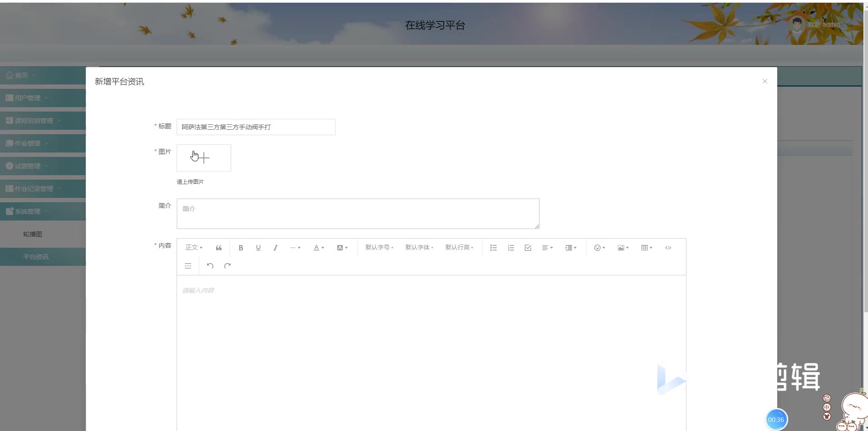This screenshot has height=431, width=868.
Task: Toggle underline formatting
Action: 258,248
